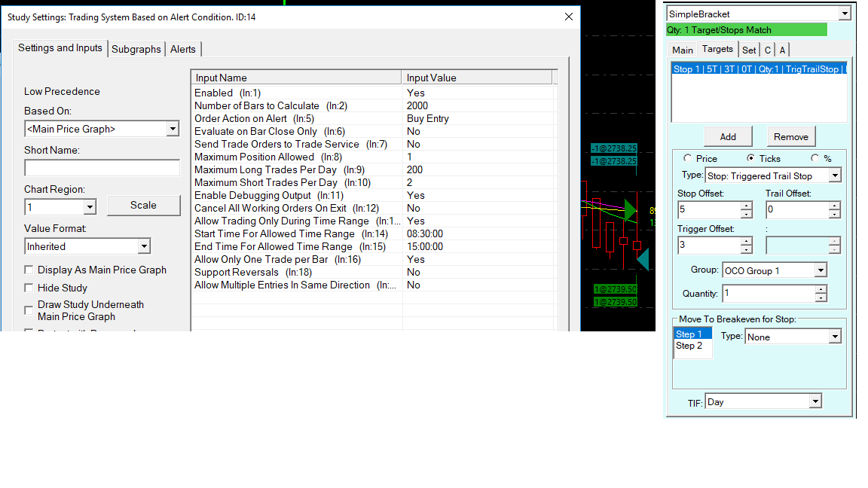Open the TIF Day dropdown
The height and width of the screenshot is (488, 868).
[x=815, y=401]
